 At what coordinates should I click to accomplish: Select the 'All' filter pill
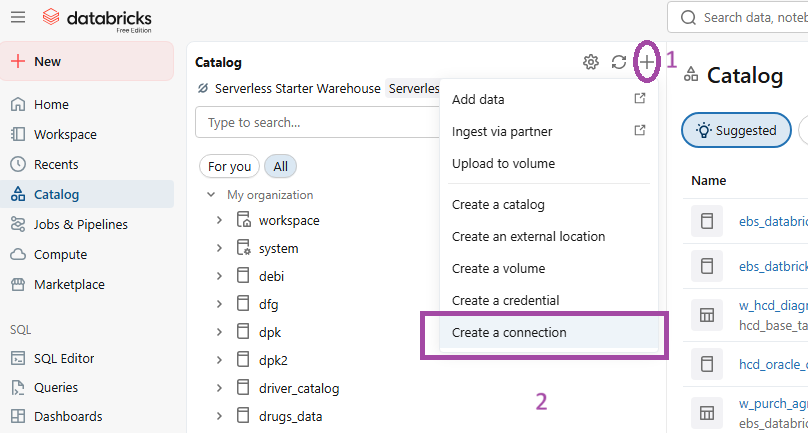(x=281, y=166)
